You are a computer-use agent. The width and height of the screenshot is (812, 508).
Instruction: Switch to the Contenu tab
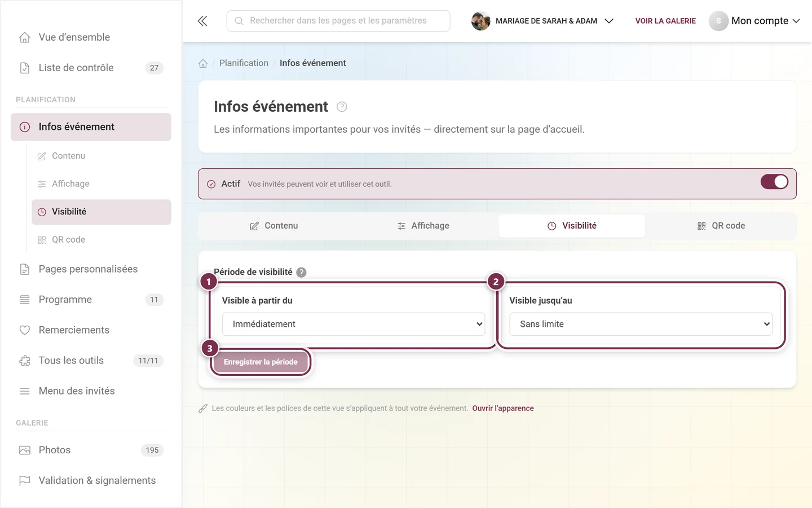click(x=274, y=226)
